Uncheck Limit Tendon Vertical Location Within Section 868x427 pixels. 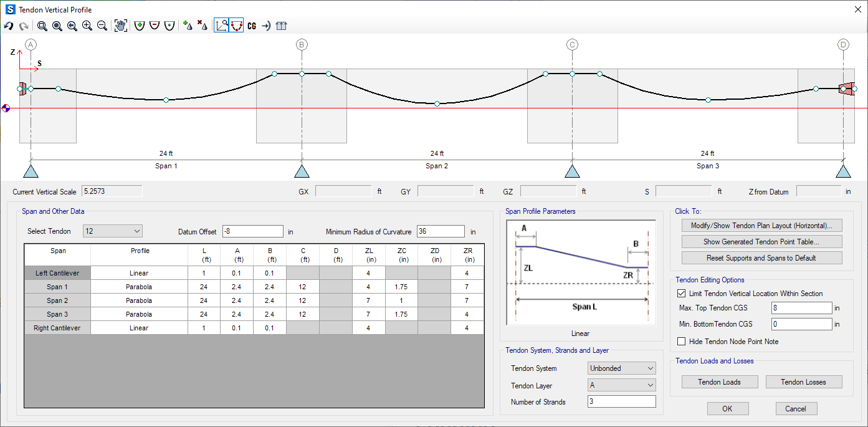[681, 294]
